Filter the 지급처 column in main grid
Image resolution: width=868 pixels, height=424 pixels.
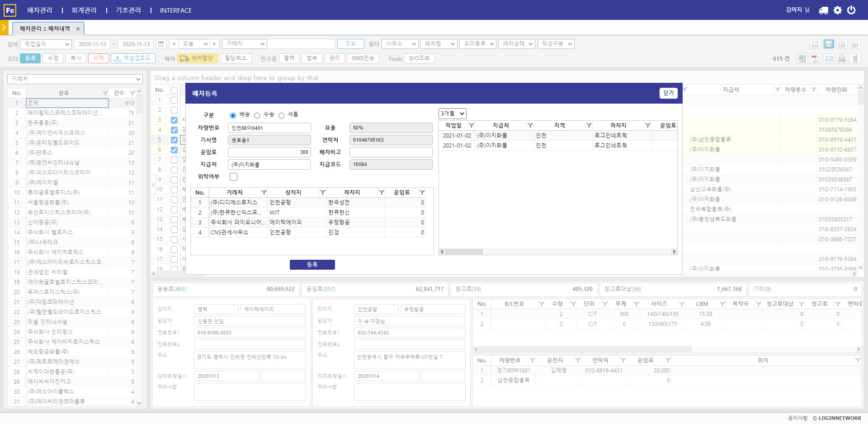point(778,90)
